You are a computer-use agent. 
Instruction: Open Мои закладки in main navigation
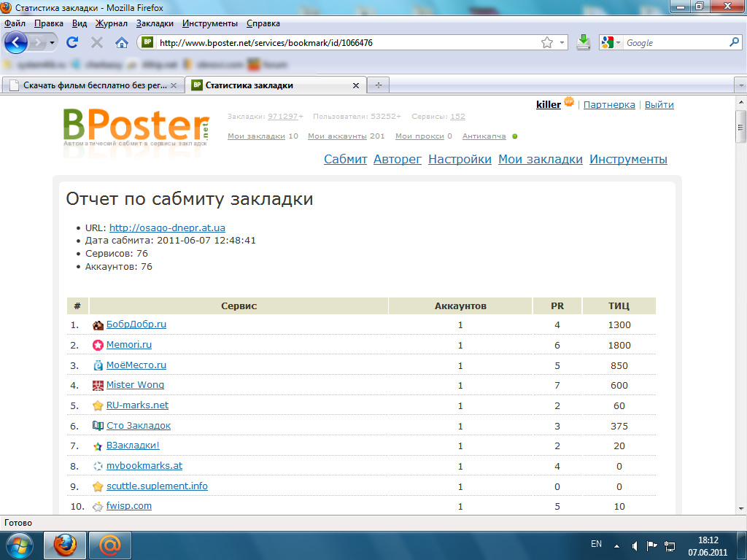pyautogui.click(x=541, y=159)
